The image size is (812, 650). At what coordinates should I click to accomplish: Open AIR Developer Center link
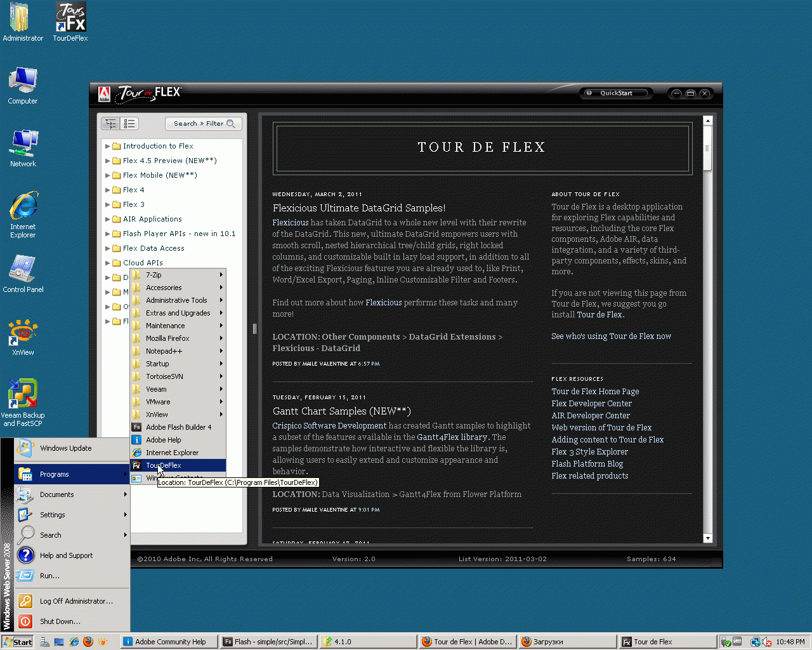(x=591, y=416)
